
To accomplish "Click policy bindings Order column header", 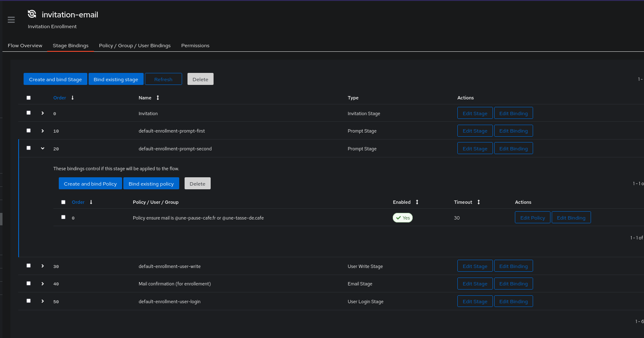I will click(78, 202).
